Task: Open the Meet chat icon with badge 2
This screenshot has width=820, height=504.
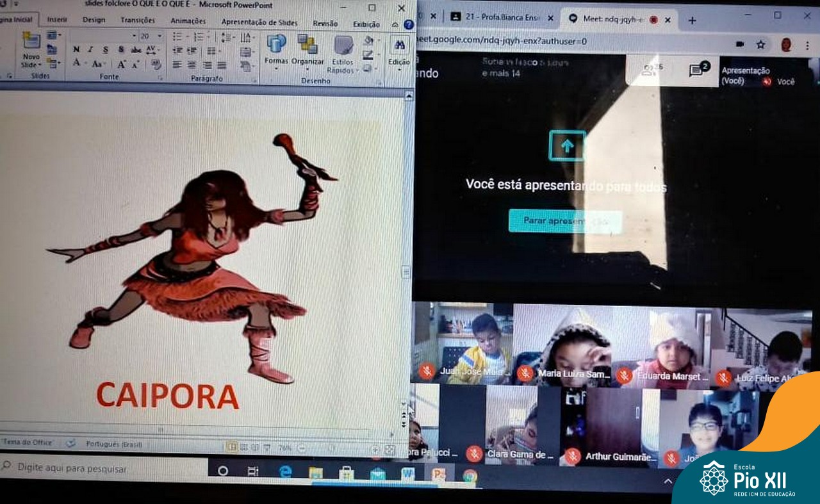Action: pyautogui.click(x=698, y=69)
